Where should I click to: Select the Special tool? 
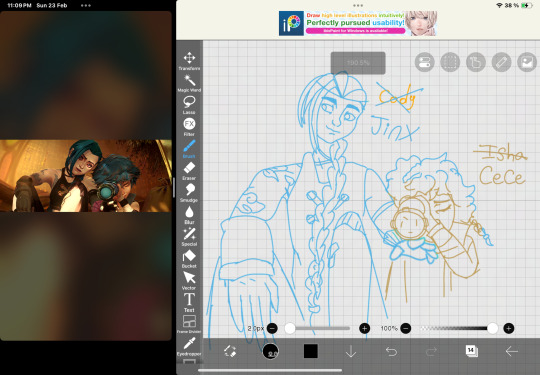point(189,237)
